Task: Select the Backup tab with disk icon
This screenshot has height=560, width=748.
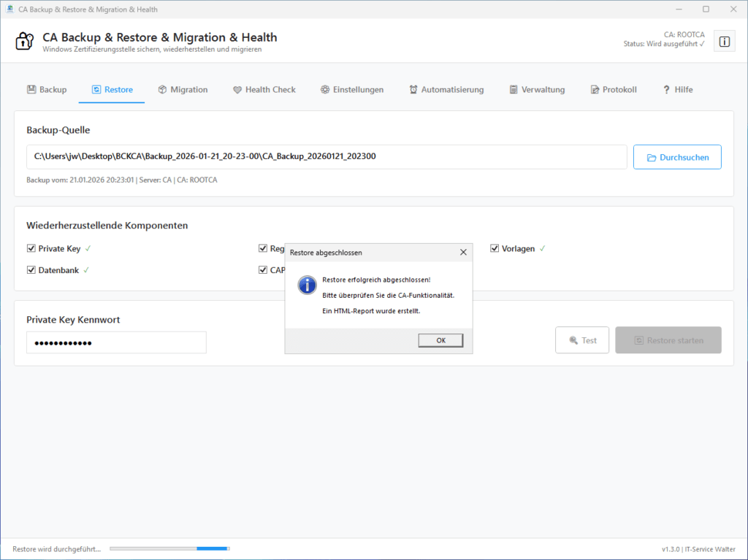Action: [x=33, y=89]
